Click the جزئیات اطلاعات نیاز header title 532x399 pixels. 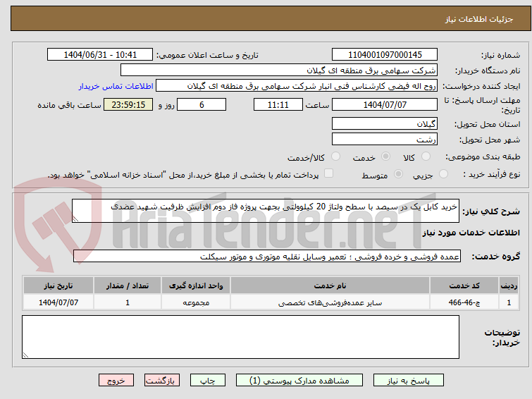point(478,19)
